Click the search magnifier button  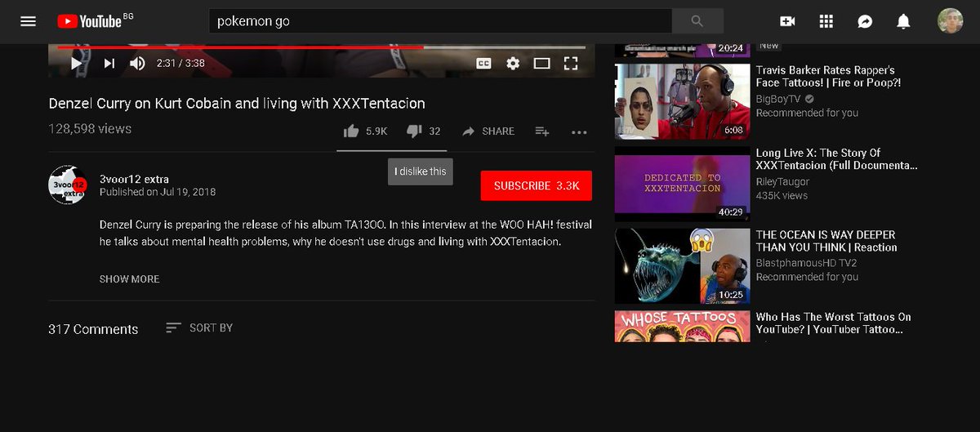(697, 21)
